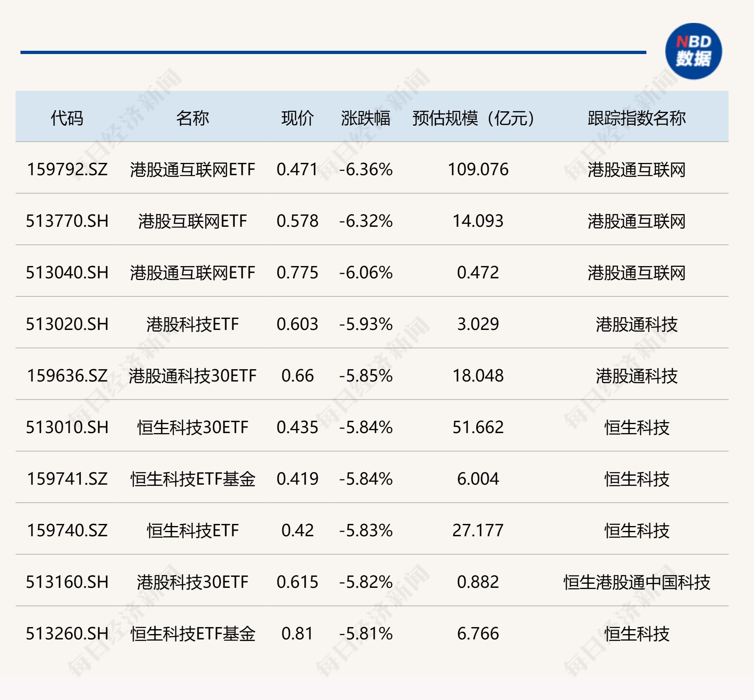Click -5.84% in row 513010.SH
Screen dimensions: 754x700
point(366,427)
